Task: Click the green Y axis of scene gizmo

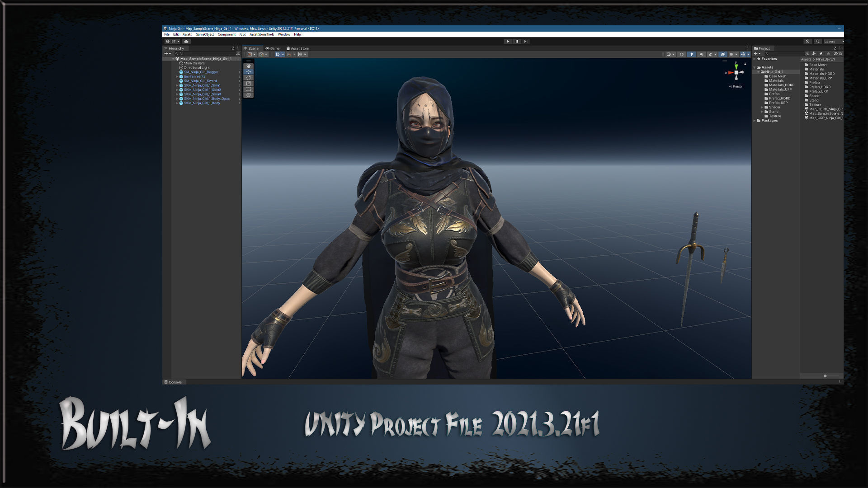Action: tap(736, 66)
